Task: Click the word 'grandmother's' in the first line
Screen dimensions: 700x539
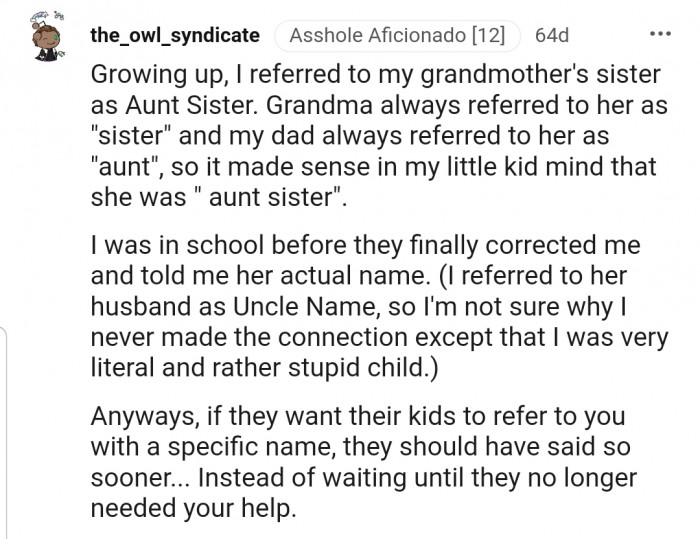Action: [x=505, y=75]
